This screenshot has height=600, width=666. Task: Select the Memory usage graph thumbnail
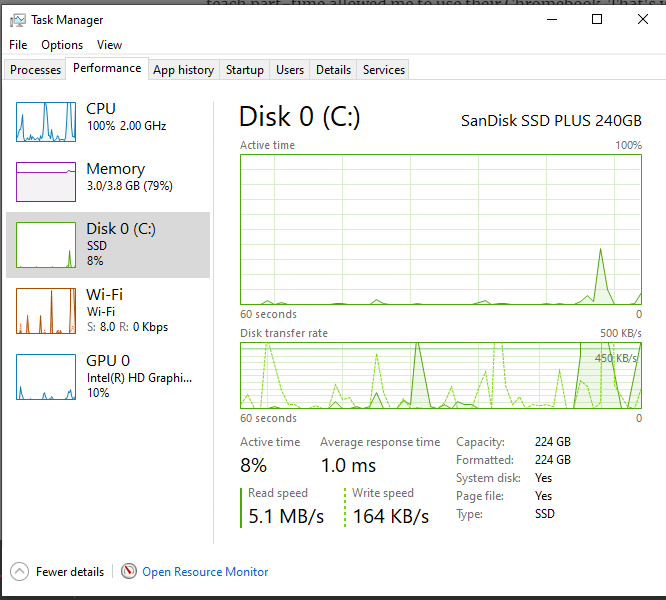pos(46,182)
